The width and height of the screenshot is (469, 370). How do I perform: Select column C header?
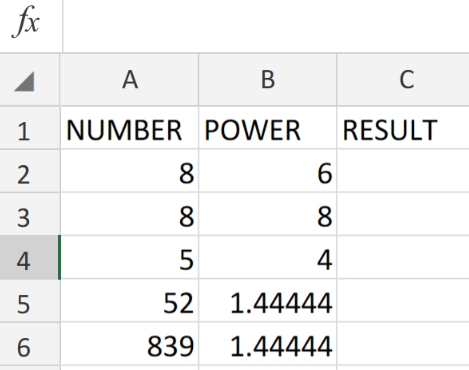pyautogui.click(x=403, y=80)
